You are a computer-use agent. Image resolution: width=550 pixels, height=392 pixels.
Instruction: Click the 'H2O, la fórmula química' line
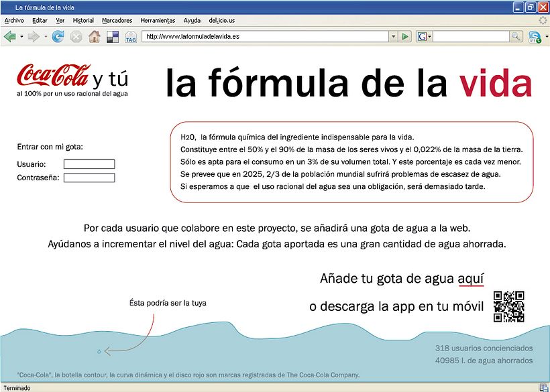[297, 137]
